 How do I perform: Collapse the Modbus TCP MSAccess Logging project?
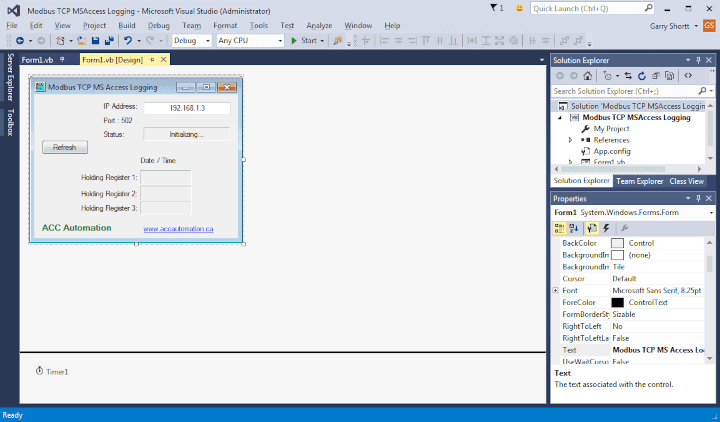click(560, 118)
